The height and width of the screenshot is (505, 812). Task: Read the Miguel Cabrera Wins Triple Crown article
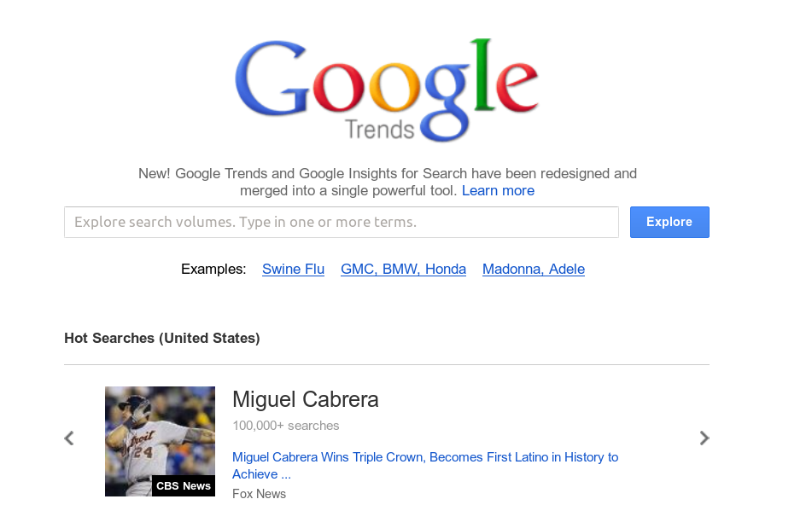(x=425, y=466)
